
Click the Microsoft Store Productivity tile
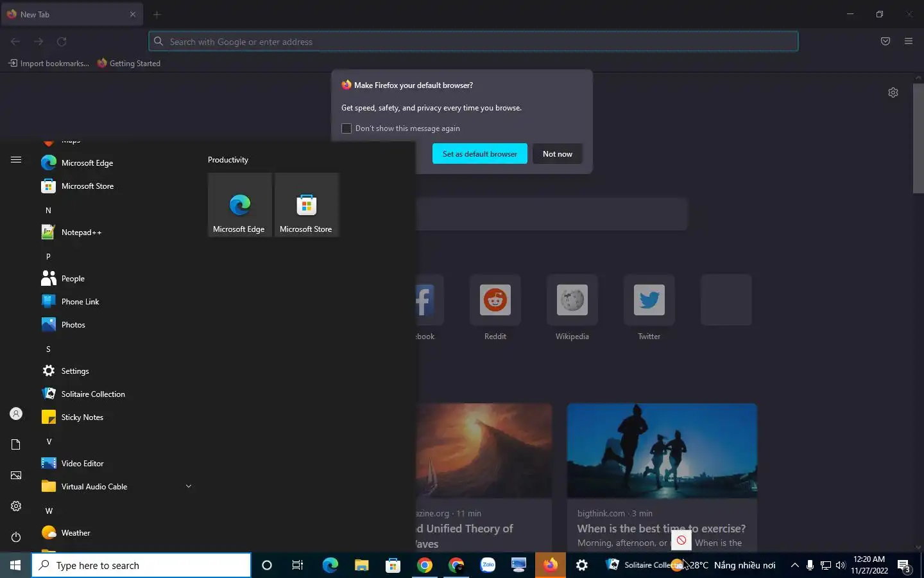click(306, 205)
